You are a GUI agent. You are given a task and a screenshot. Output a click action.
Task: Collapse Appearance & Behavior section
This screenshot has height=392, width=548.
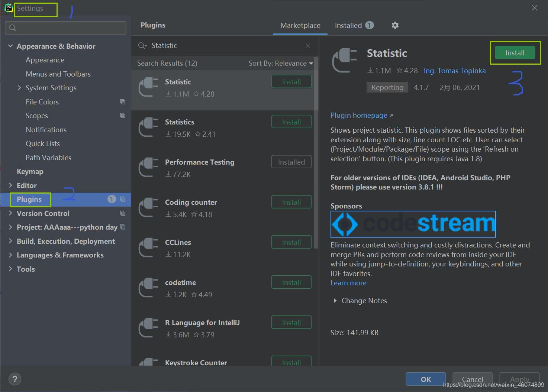click(10, 46)
